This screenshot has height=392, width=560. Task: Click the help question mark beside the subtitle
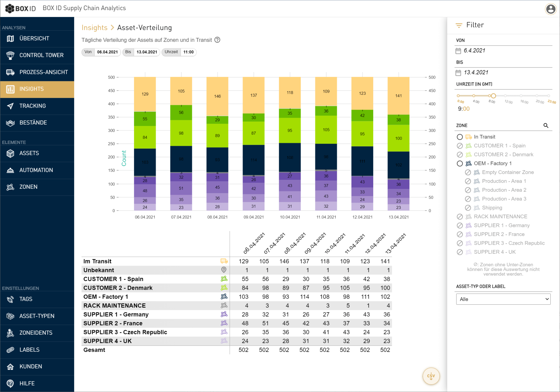[x=217, y=40]
